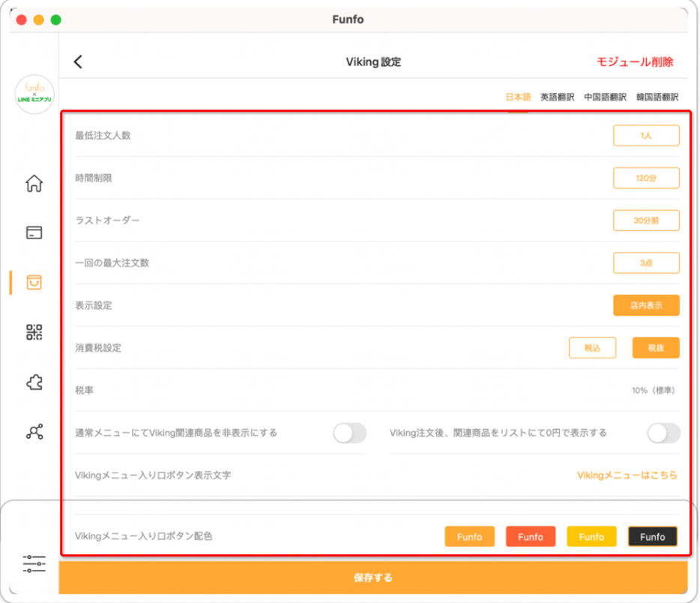Screen dimensions: 700x603
Task: Click the ラストオーダー label
Action: point(107,220)
